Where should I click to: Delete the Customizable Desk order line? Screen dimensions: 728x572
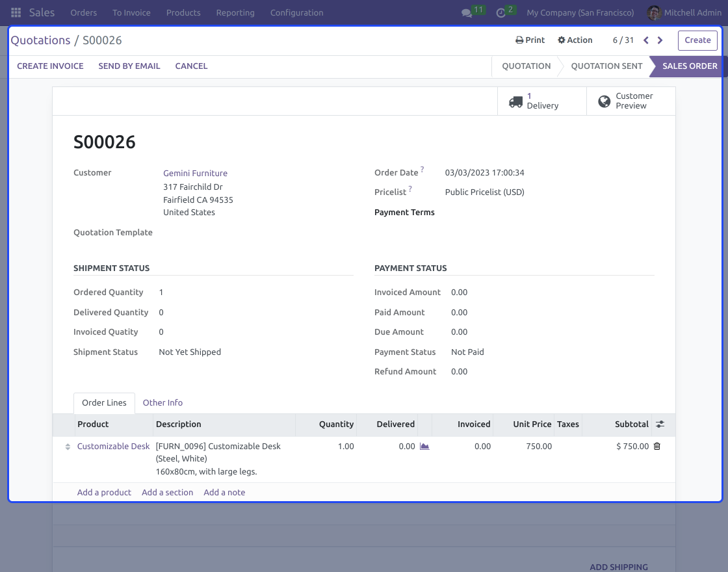657,446
